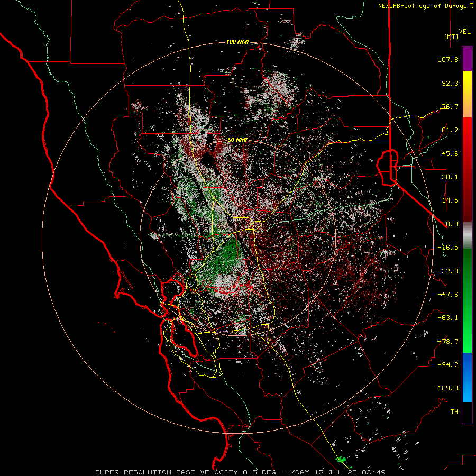Viewport: 476px width, 476px height.
Task: Click the Super-Resolution Base Velocity caption
Action: [240, 472]
